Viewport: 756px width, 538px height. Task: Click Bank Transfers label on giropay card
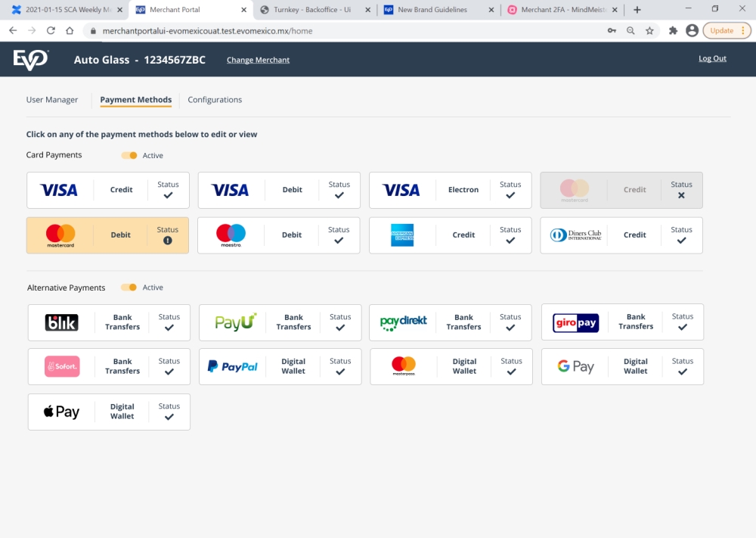click(636, 322)
